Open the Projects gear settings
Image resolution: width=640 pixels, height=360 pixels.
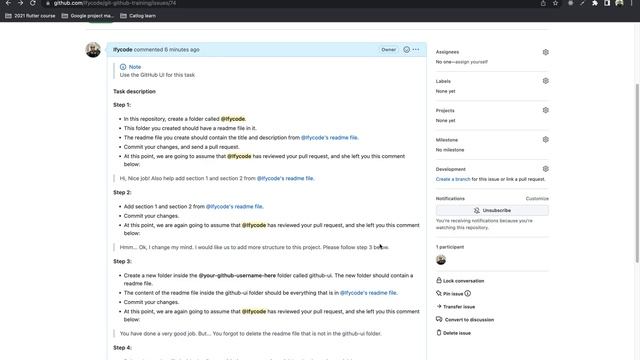click(x=546, y=110)
